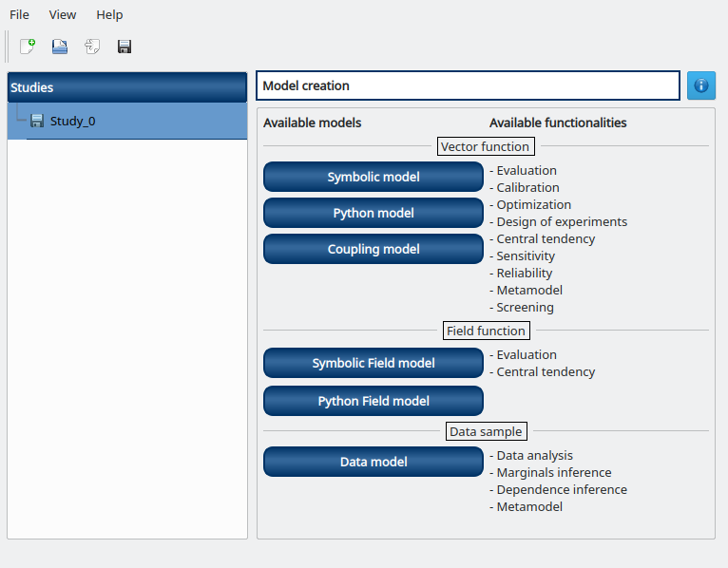Choose the Symbolic Field model button
Image resolution: width=728 pixels, height=568 pixels.
pyautogui.click(x=374, y=363)
